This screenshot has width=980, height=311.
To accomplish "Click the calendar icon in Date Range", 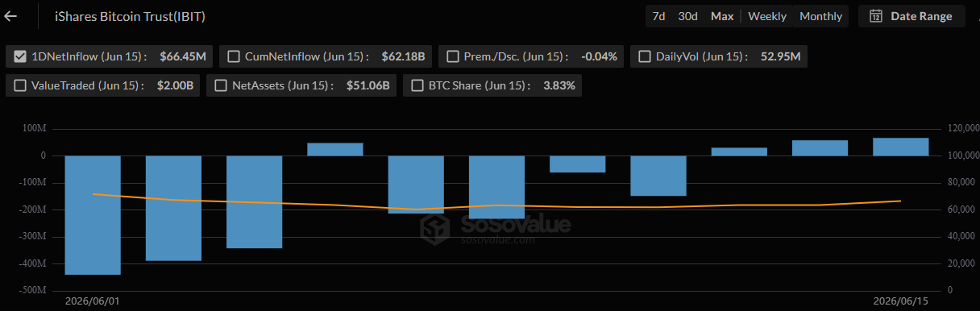I will point(876,16).
